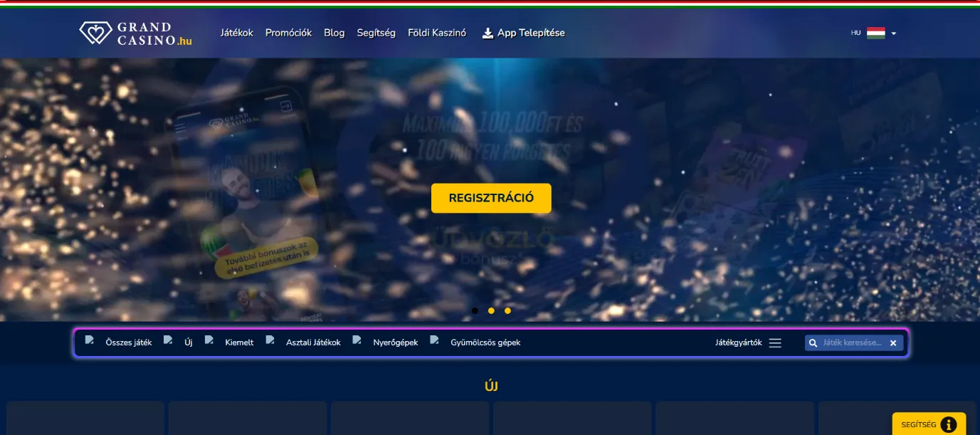
Task: Clear the game search with the X
Action: [x=893, y=343]
